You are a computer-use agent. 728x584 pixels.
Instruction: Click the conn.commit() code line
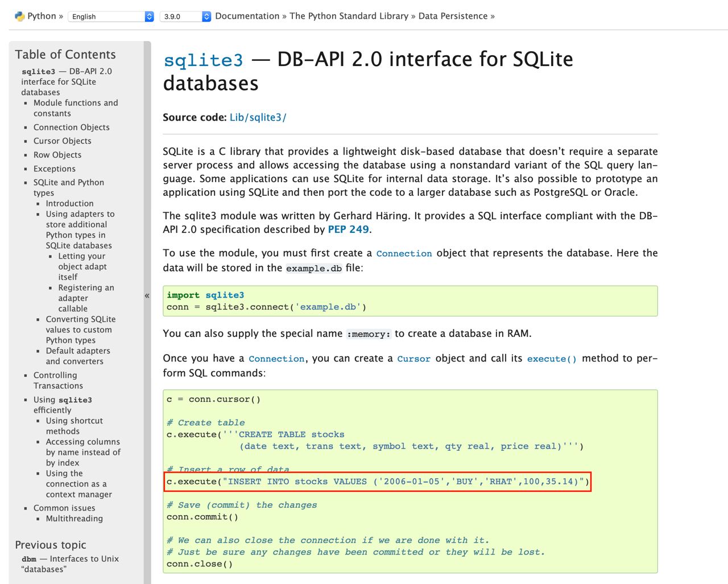202,517
